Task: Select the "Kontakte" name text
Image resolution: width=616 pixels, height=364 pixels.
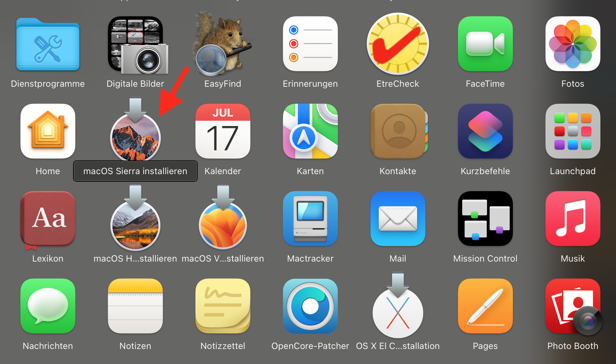Action: [x=398, y=171]
